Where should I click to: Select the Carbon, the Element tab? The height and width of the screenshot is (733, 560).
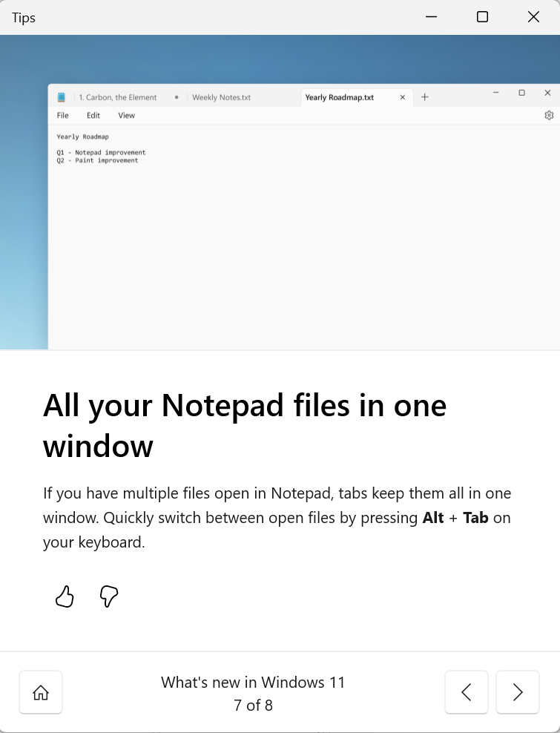(x=118, y=97)
